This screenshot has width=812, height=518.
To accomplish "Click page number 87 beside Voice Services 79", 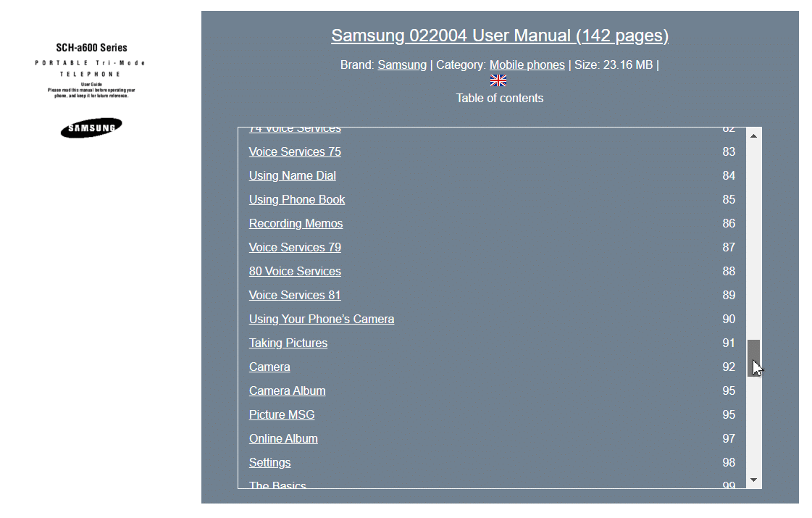I will pyautogui.click(x=729, y=247).
